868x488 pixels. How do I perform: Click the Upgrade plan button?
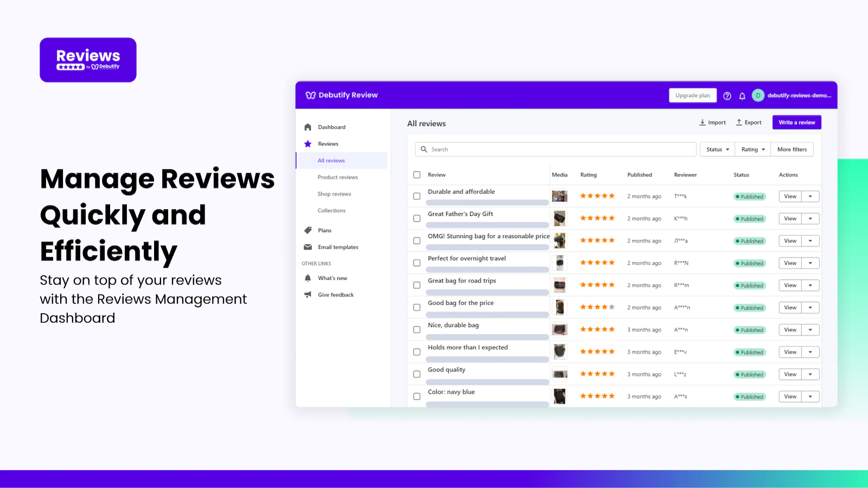tap(693, 95)
